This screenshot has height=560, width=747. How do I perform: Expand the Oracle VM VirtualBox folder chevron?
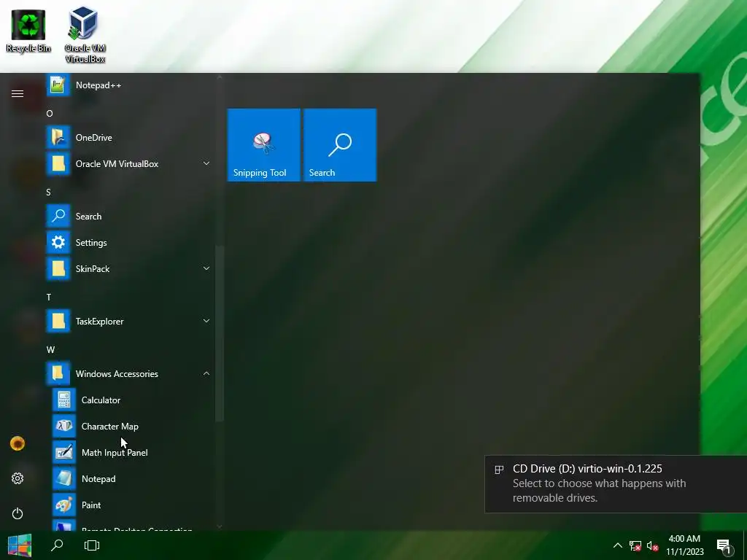(206, 163)
